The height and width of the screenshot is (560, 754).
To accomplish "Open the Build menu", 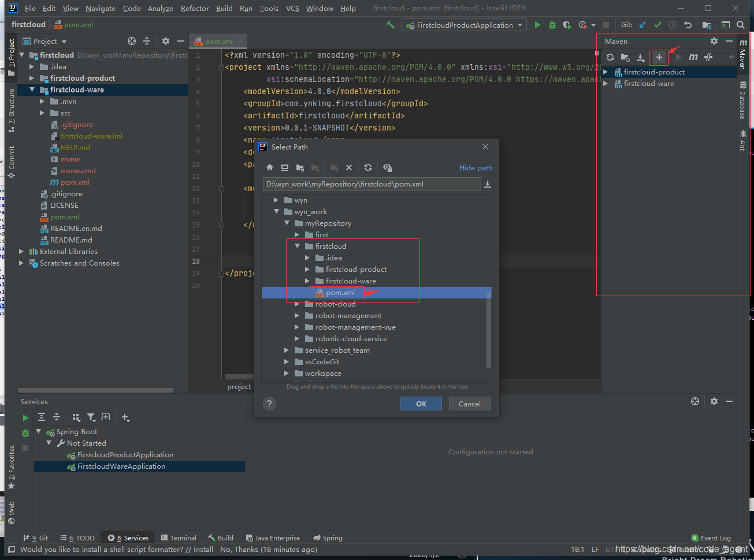I will point(224,8).
